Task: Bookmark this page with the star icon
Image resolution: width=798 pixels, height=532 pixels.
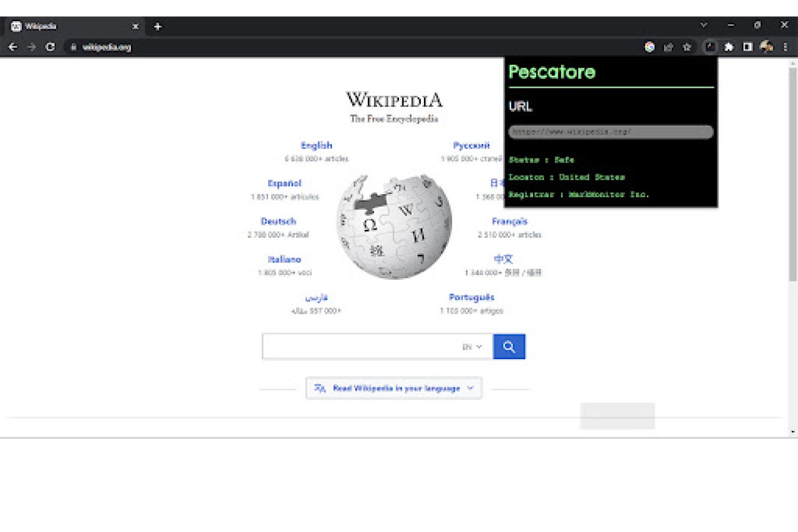Action: [x=687, y=47]
